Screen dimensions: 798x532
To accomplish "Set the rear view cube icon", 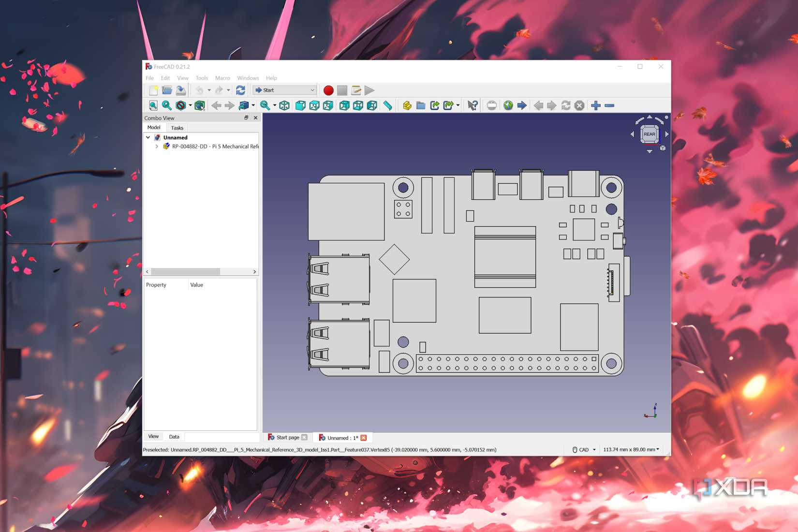I will (x=344, y=105).
